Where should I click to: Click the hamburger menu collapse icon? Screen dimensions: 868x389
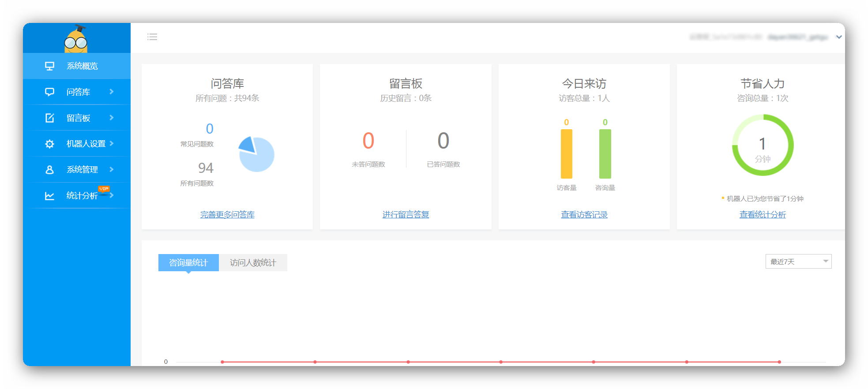(152, 37)
